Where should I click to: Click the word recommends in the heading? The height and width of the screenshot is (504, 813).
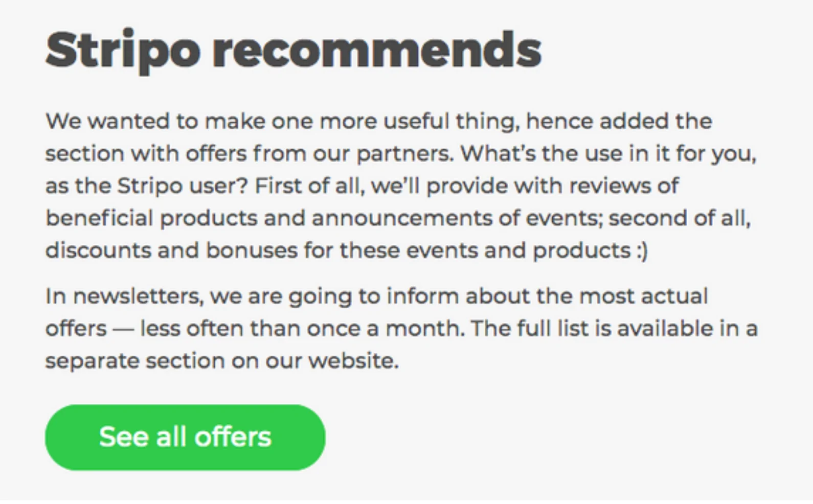point(376,50)
